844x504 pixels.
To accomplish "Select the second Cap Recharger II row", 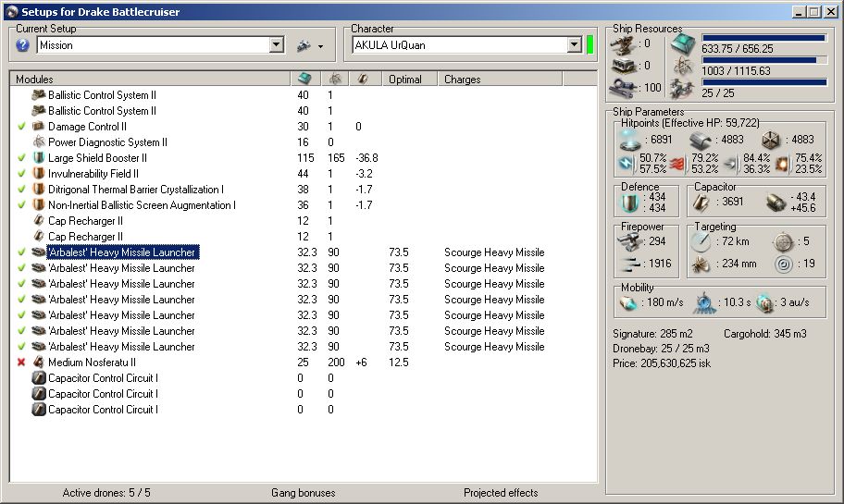I will point(303,236).
